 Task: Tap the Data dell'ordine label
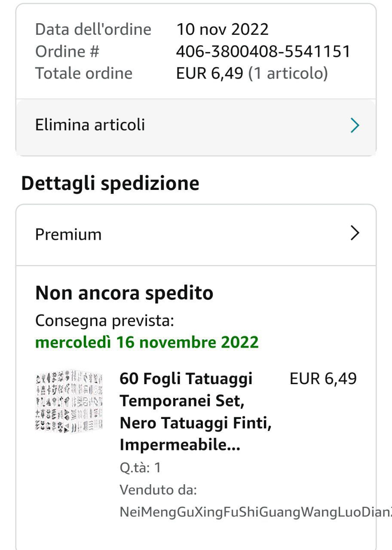pyautogui.click(x=93, y=29)
